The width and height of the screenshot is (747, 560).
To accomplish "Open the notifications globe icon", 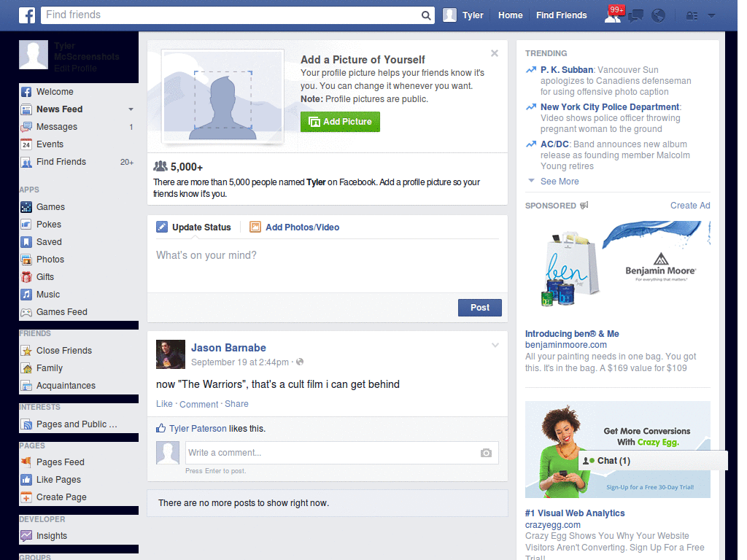I will click(659, 16).
